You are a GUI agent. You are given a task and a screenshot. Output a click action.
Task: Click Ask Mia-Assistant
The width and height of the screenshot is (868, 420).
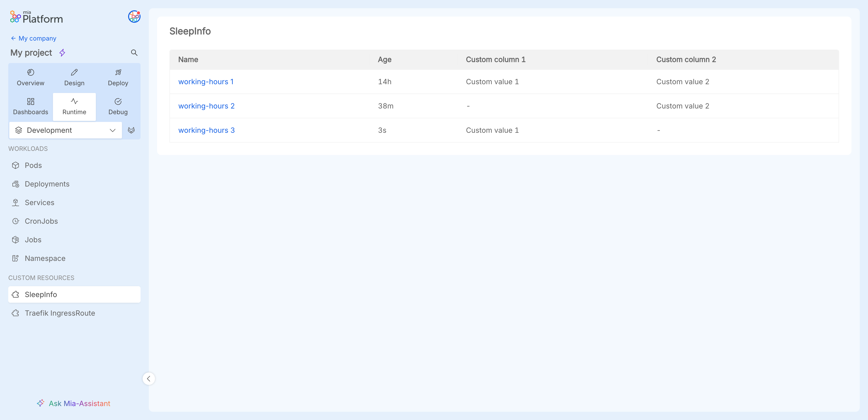click(x=73, y=403)
